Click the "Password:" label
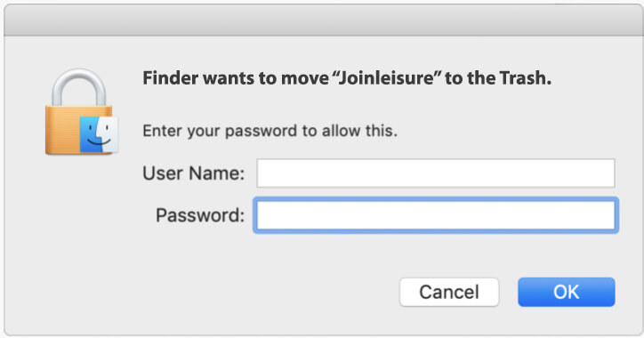644x338 pixels. point(200,215)
